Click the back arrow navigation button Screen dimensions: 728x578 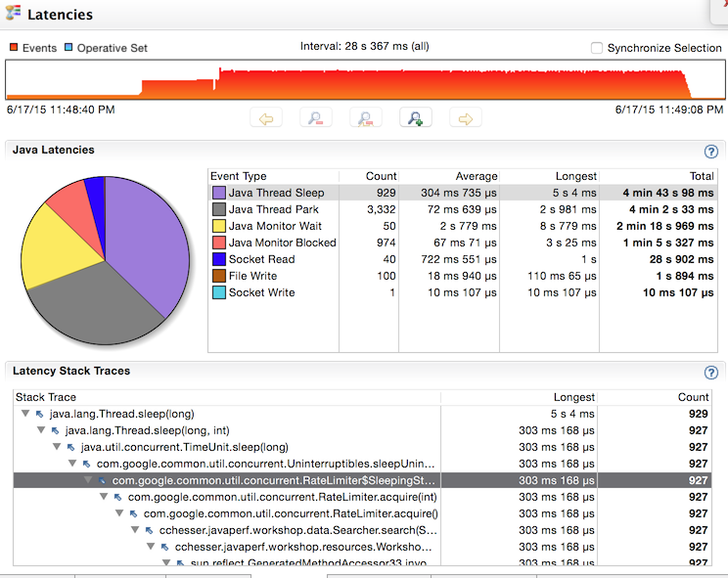pos(266,118)
